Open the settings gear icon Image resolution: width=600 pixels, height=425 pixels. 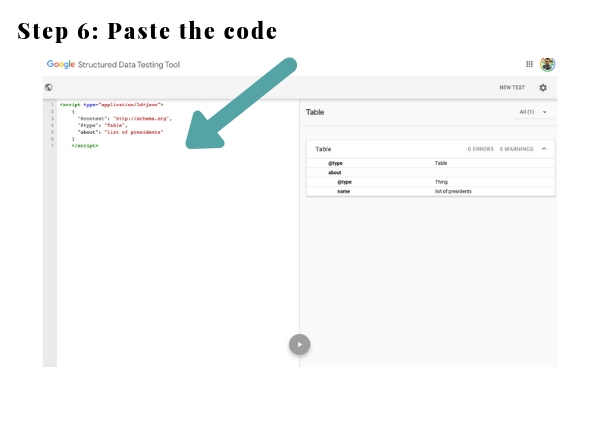coord(543,88)
